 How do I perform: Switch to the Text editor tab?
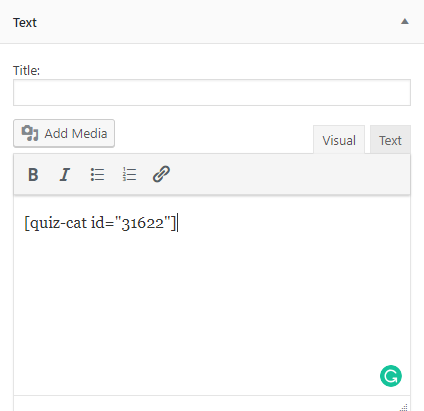click(390, 140)
